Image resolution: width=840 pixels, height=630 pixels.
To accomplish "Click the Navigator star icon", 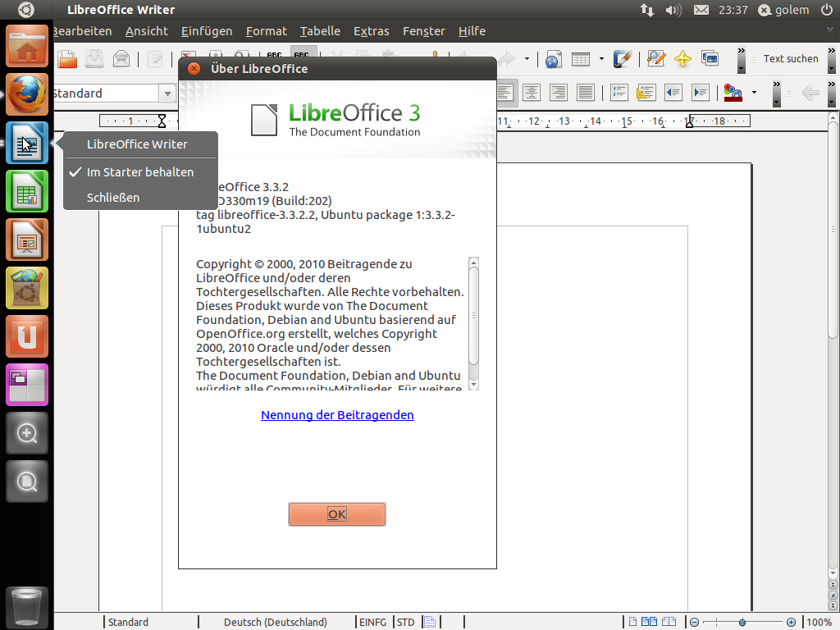I will pos(682,59).
